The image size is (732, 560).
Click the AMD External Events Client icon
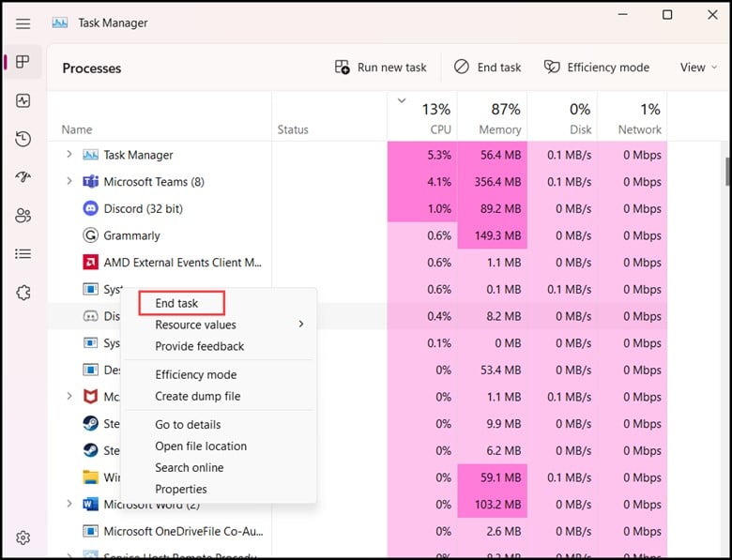click(x=91, y=263)
